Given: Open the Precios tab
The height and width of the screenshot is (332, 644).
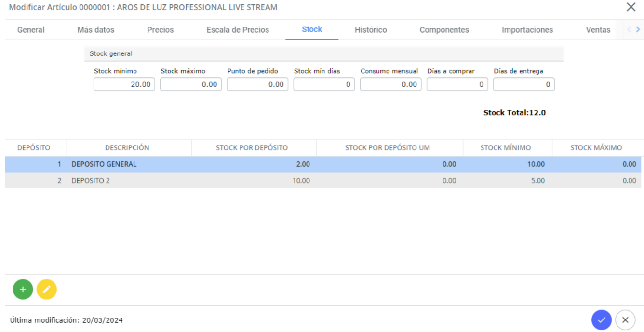Looking at the screenshot, I should tap(161, 30).
